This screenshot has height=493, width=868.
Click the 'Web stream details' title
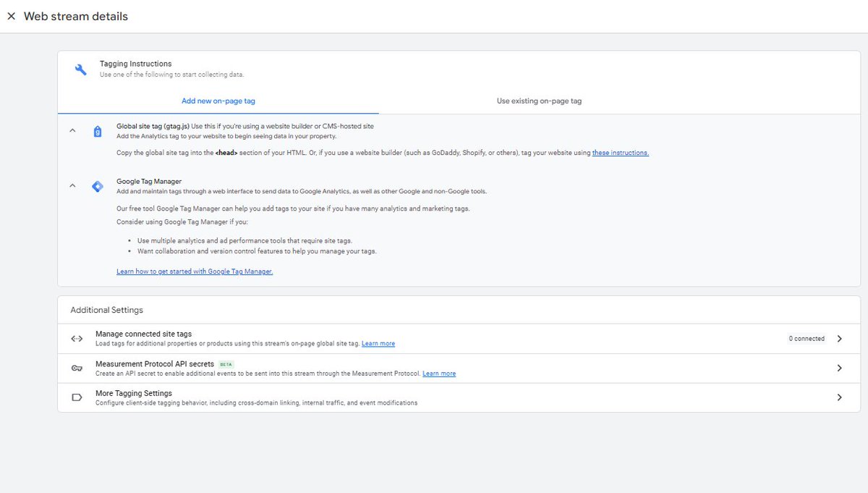click(x=76, y=16)
